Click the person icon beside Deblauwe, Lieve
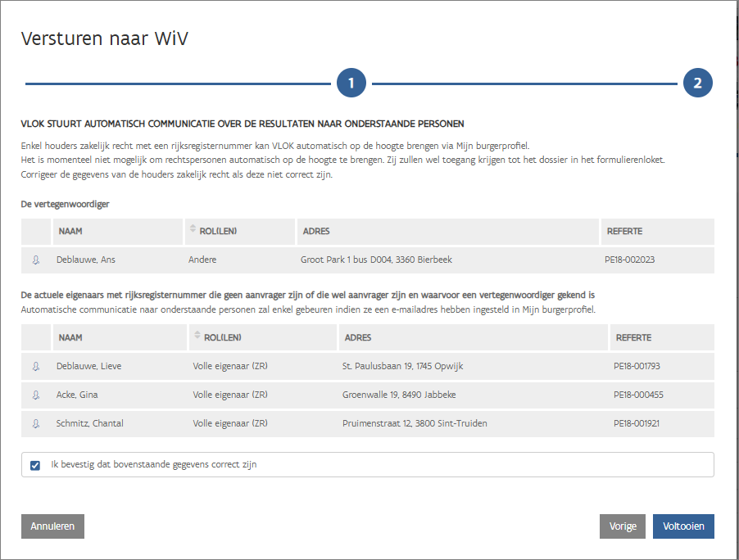The image size is (739, 560). (36, 366)
